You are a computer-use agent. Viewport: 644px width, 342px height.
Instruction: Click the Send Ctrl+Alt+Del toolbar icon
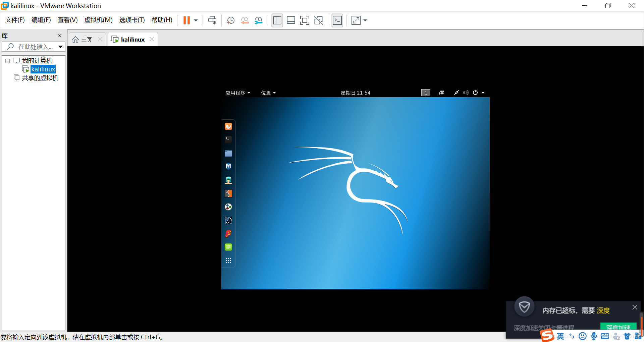[212, 20]
